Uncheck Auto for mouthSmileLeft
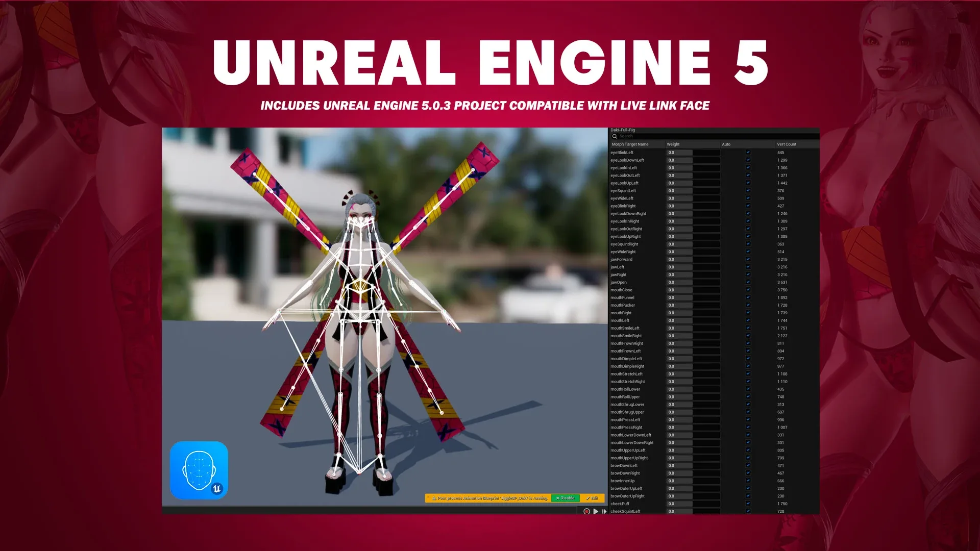The image size is (980, 551). (748, 328)
